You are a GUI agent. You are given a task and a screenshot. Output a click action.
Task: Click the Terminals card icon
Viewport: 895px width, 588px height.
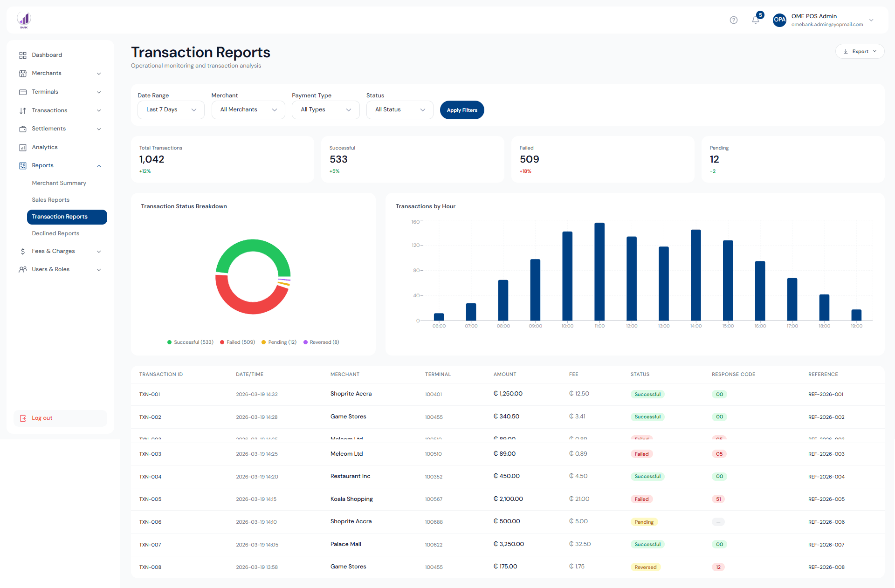click(x=23, y=92)
